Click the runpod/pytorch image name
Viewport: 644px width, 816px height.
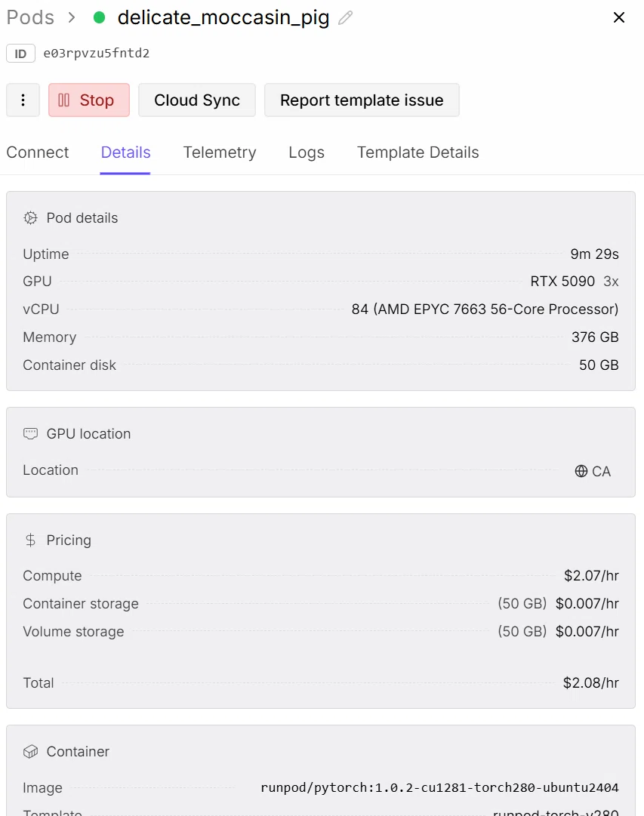[439, 787]
